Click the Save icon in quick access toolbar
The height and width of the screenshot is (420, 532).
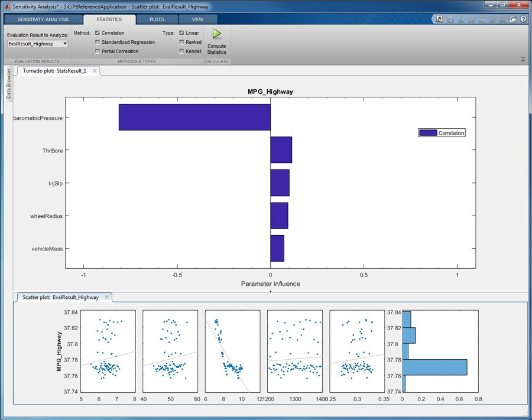[450, 19]
